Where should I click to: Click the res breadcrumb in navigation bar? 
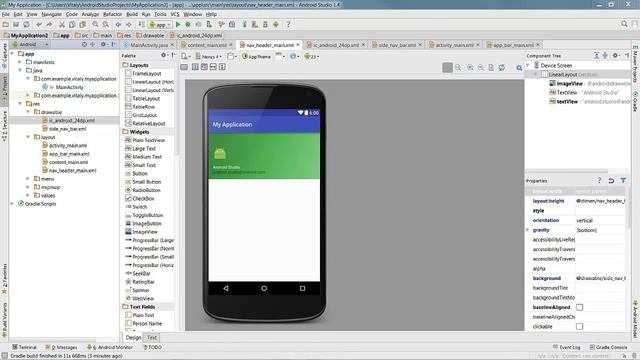[x=124, y=36]
